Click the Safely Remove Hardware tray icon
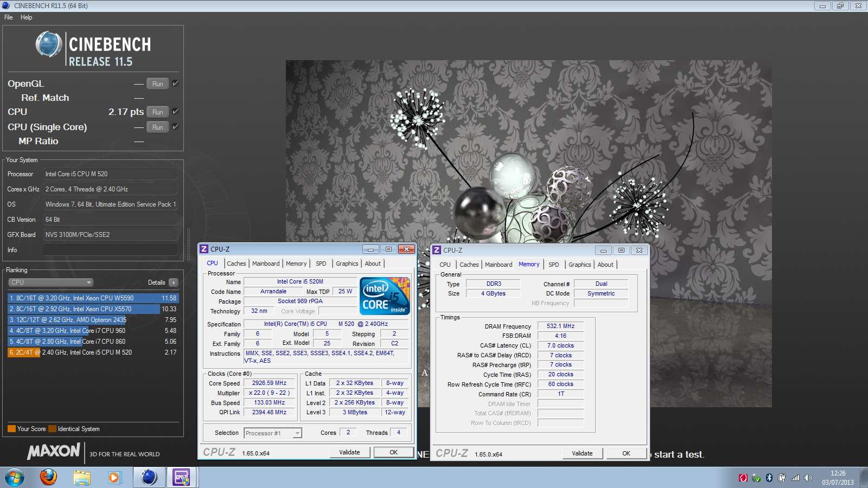This screenshot has width=868, height=488. pos(756,478)
